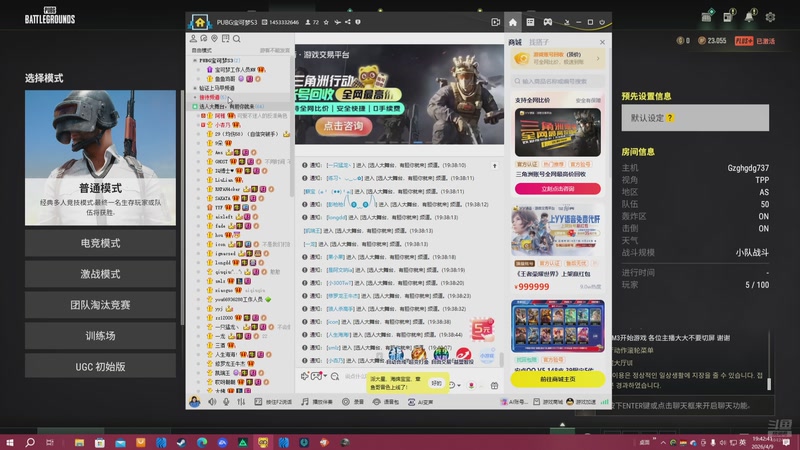Select 训练场 mode

coord(101,336)
